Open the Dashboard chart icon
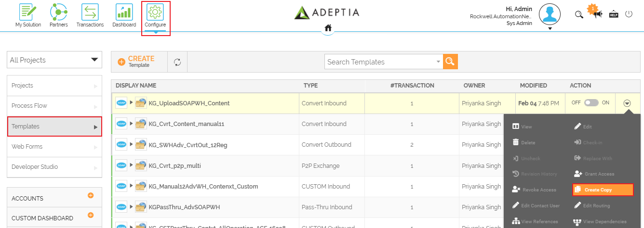The image size is (644, 228). [124, 12]
